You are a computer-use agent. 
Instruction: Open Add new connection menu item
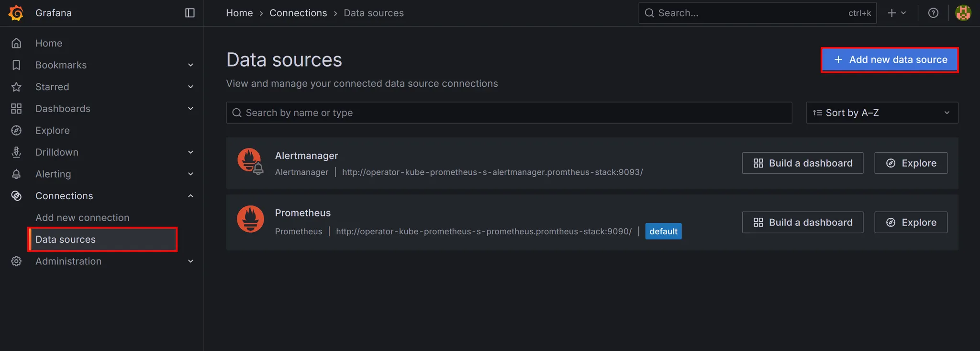tap(82, 217)
